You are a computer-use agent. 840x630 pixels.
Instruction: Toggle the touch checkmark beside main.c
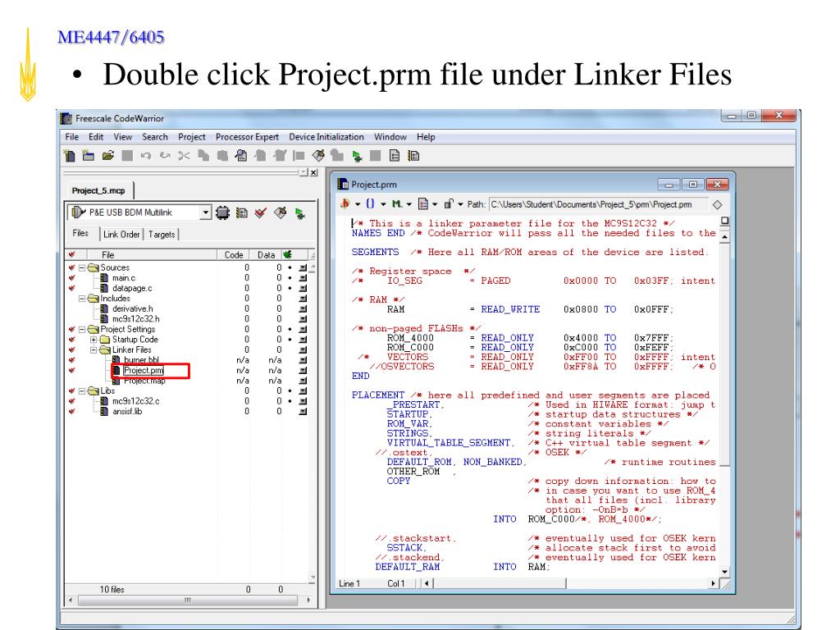point(72,278)
